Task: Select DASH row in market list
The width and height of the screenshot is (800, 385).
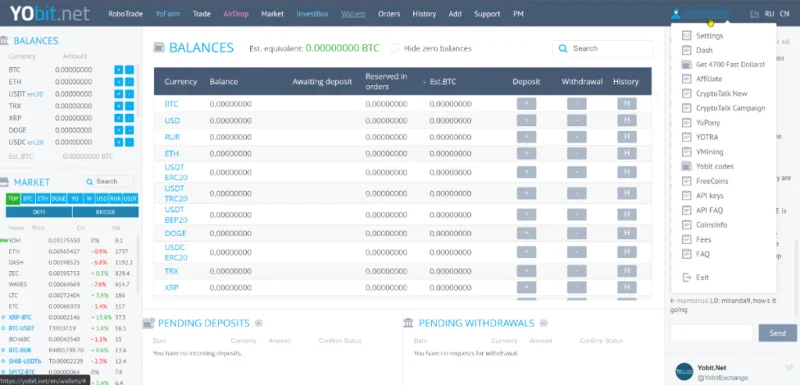Action: [70, 263]
